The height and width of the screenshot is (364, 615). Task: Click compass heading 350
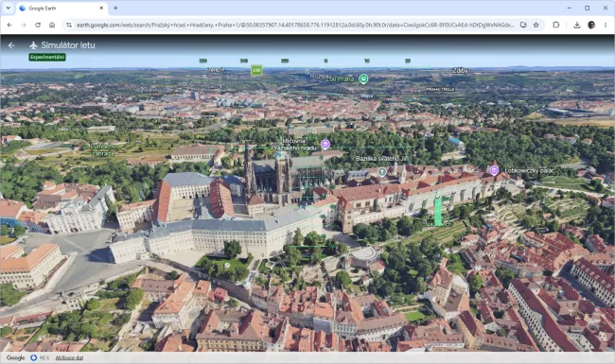point(285,61)
